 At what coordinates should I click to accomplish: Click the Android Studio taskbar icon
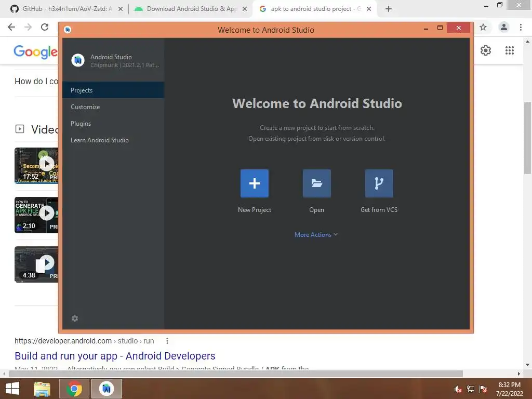(107, 389)
